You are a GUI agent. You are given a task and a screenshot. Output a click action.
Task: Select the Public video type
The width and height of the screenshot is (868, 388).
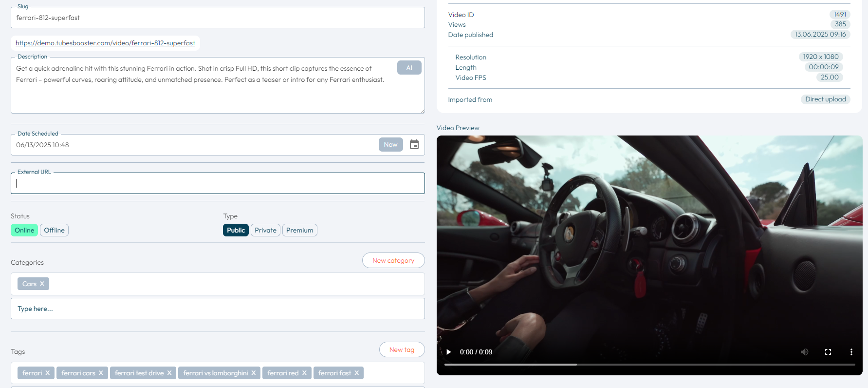click(x=236, y=230)
